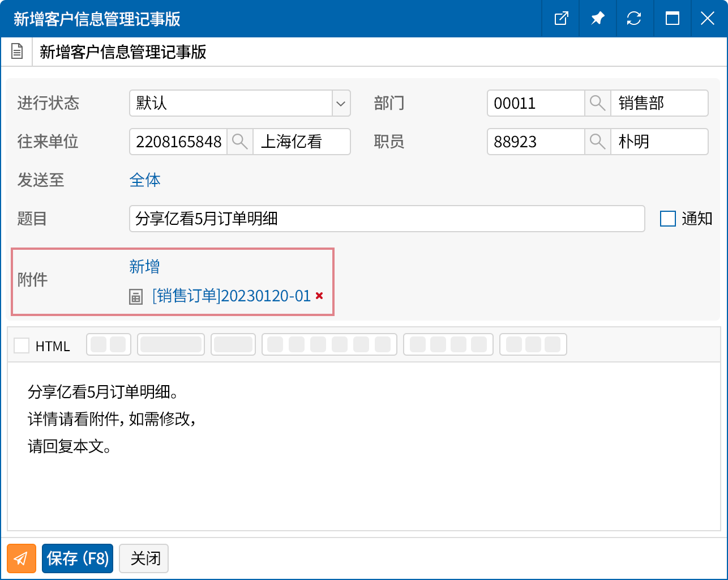Enable the 通知 checkbox

668,219
